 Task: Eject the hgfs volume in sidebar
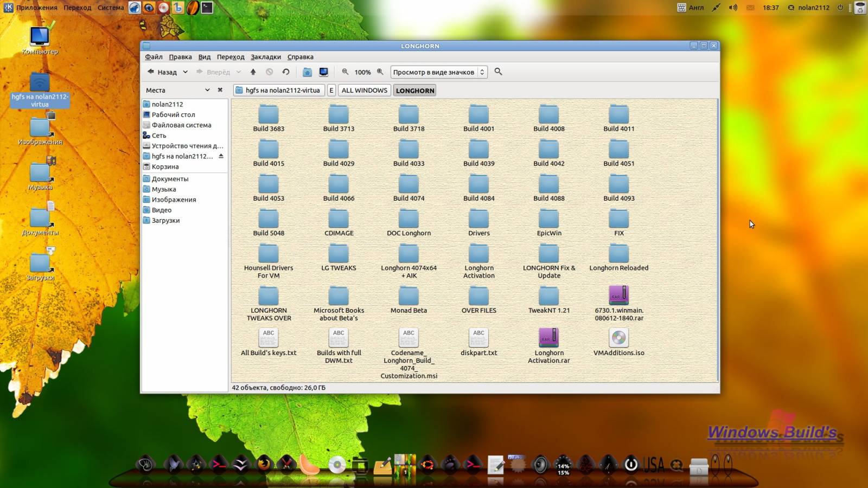[221, 156]
